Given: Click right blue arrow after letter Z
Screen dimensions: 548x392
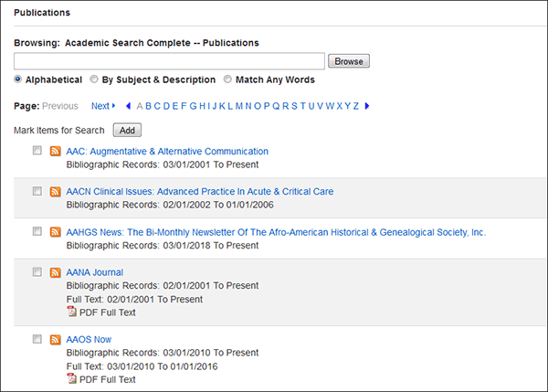Looking at the screenshot, I should (366, 106).
